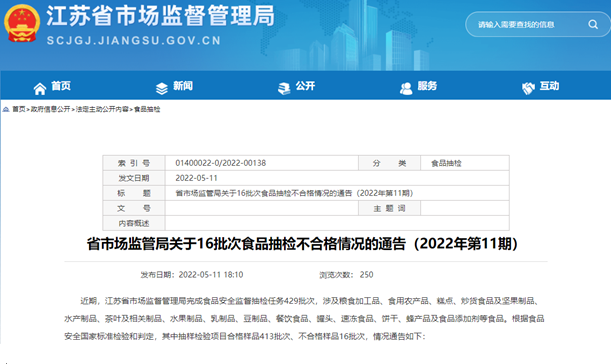Viewport: 611px width, 364px height.
Task: Click the stacked layers icon beside 新闻
Action: click(x=161, y=88)
